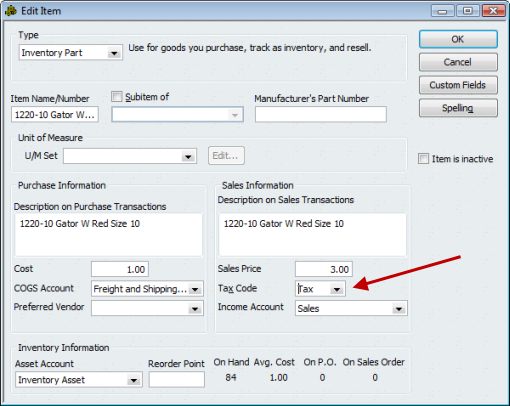Viewport: 510px width, 406px height.
Task: Click the Cancel button
Action: coord(458,62)
